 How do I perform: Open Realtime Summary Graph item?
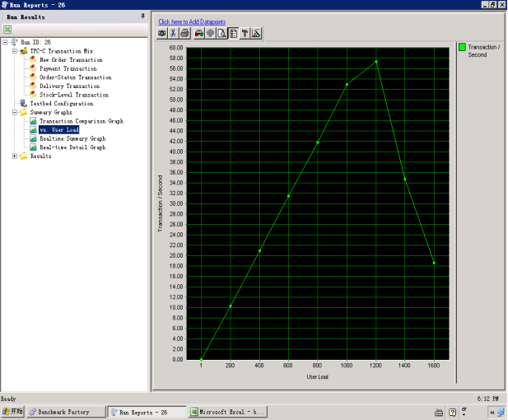(72, 138)
